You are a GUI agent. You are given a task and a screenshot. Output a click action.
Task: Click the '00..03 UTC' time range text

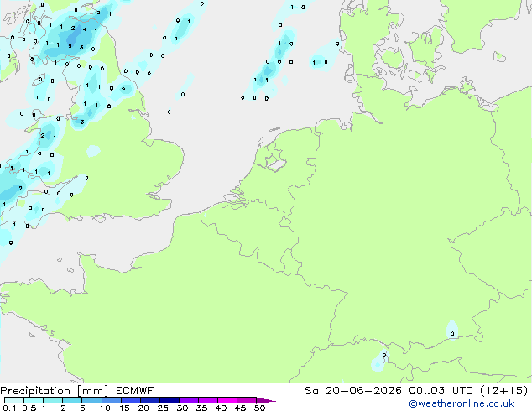pos(441,391)
